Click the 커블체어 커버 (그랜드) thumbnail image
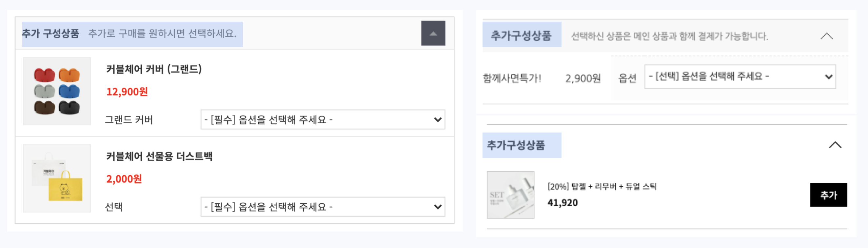This screenshot has width=868, height=248. (x=57, y=91)
